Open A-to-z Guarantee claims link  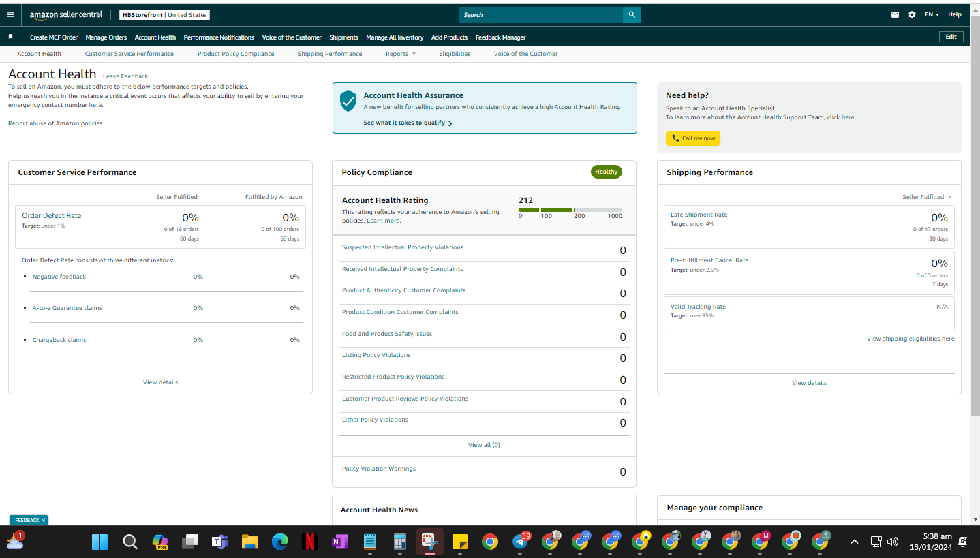[67, 308]
